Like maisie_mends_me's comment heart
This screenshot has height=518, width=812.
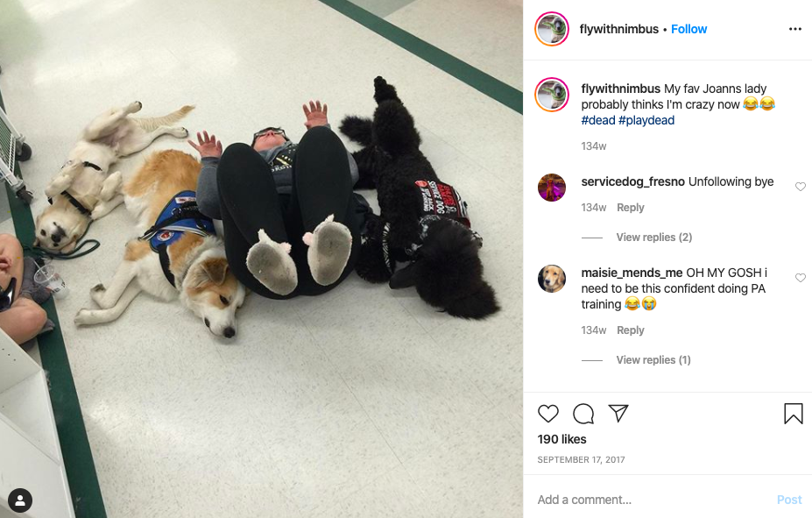800,278
